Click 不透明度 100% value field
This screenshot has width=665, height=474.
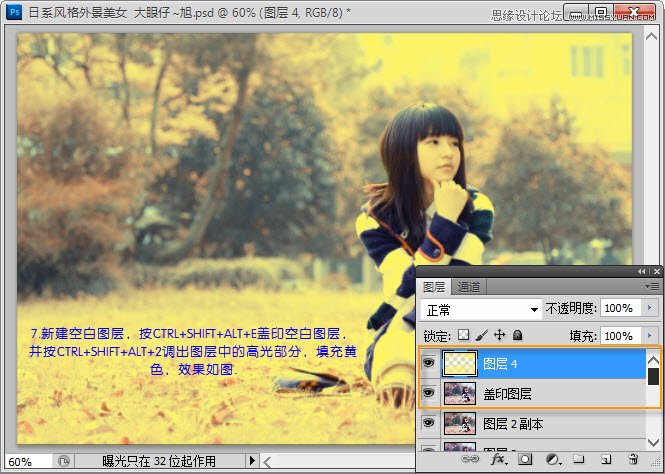(x=620, y=308)
